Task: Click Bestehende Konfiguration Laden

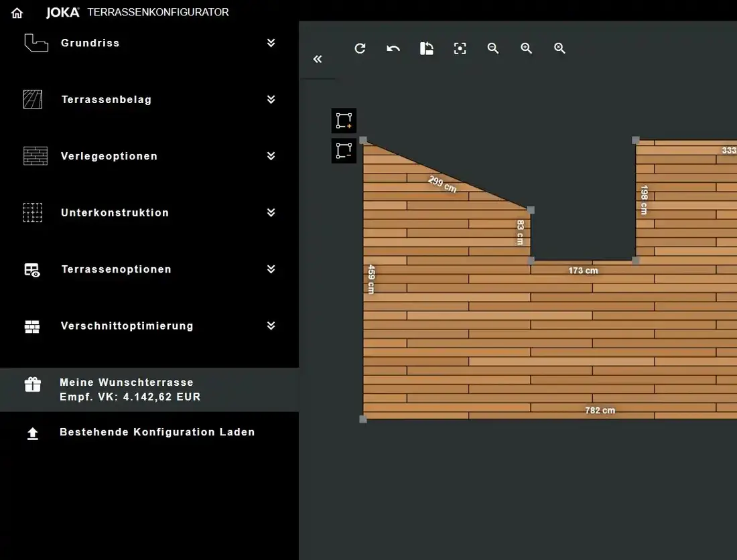Action: (x=157, y=432)
